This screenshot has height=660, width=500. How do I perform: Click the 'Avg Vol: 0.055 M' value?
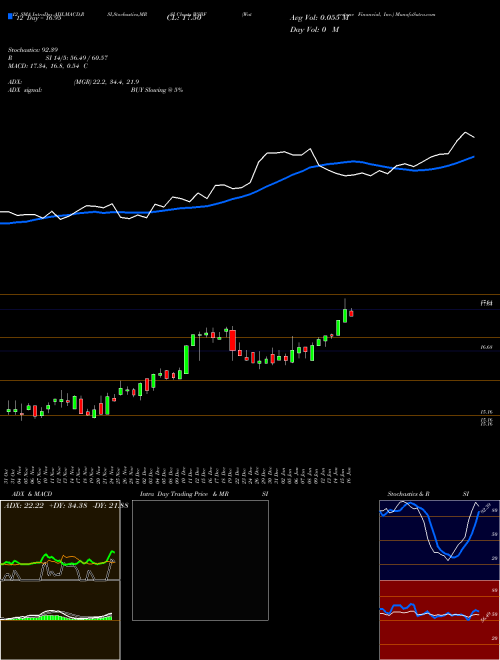[x=319, y=18]
